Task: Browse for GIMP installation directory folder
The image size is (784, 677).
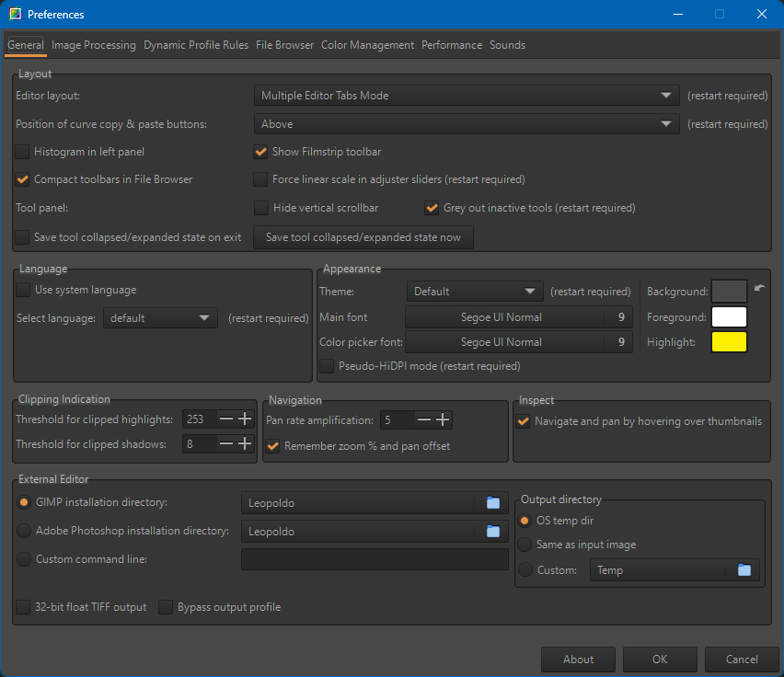Action: (x=493, y=503)
